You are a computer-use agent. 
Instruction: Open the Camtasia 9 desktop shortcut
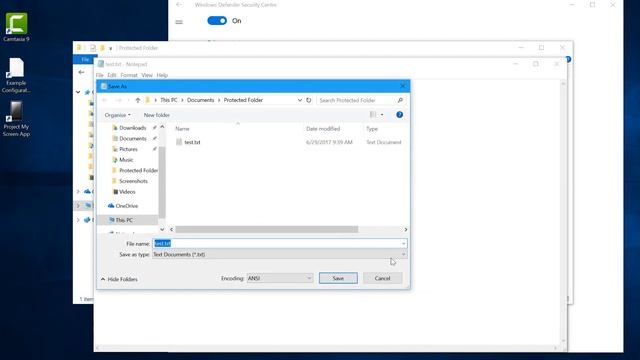(16, 27)
